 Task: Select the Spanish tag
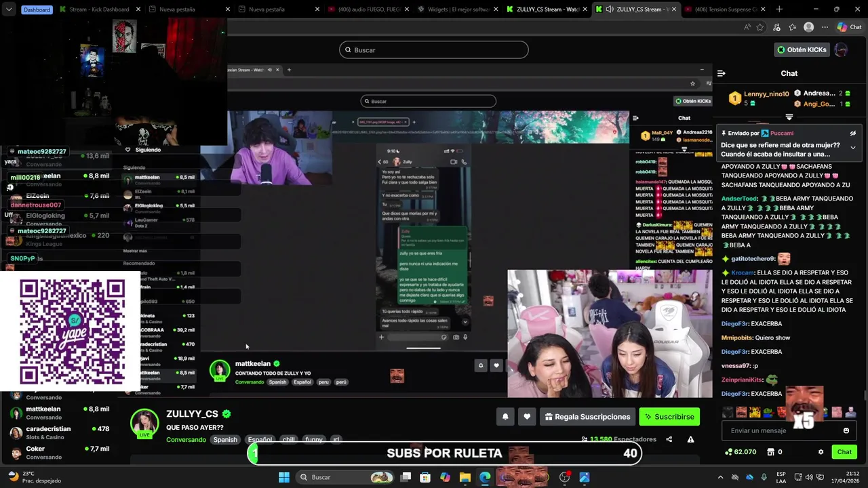[225, 440]
